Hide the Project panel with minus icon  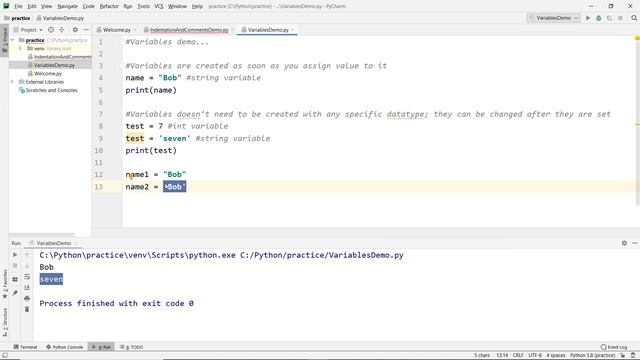point(86,30)
